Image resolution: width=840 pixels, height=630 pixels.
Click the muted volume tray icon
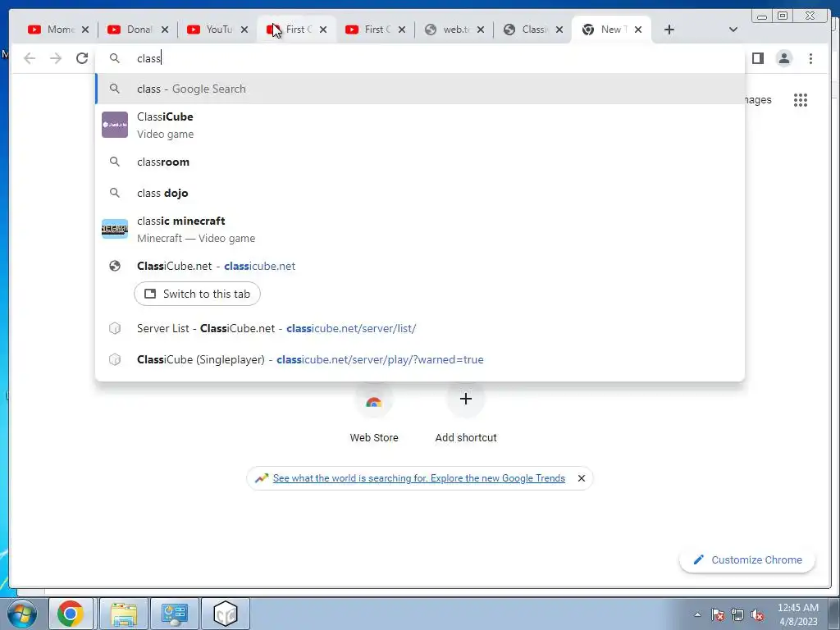pyautogui.click(x=757, y=614)
